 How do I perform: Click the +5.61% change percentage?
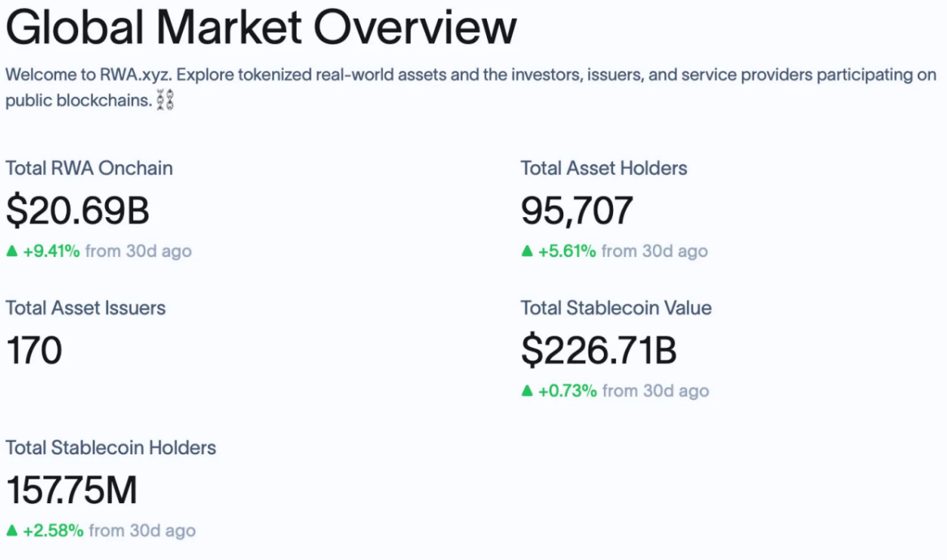[x=567, y=251]
